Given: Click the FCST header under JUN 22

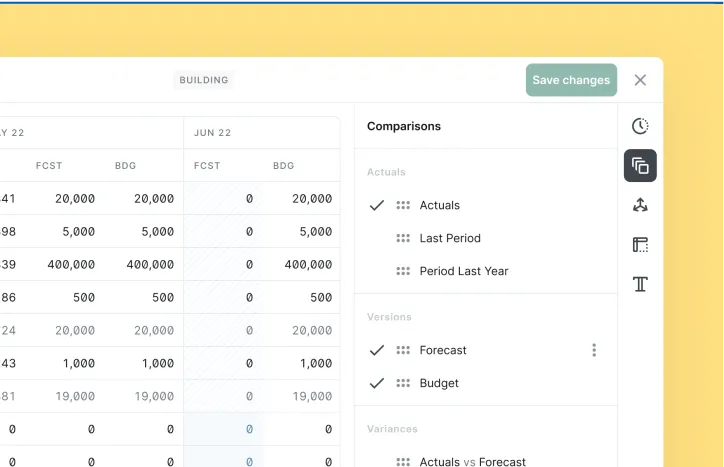Looking at the screenshot, I should 207,165.
